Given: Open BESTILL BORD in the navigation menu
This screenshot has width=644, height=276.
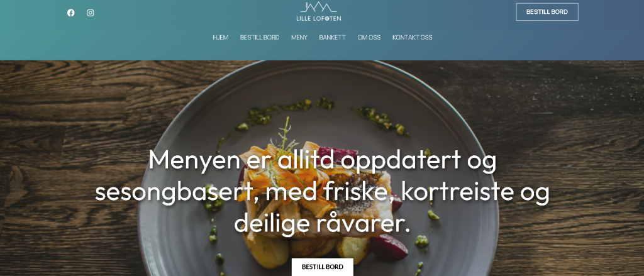Looking at the screenshot, I should [260, 37].
